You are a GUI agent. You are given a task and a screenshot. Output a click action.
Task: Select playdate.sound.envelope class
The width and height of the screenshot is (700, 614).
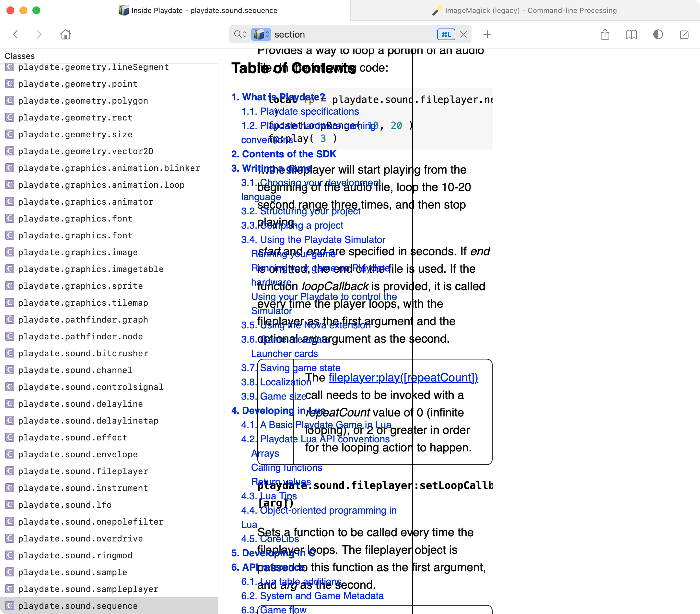pos(109,454)
